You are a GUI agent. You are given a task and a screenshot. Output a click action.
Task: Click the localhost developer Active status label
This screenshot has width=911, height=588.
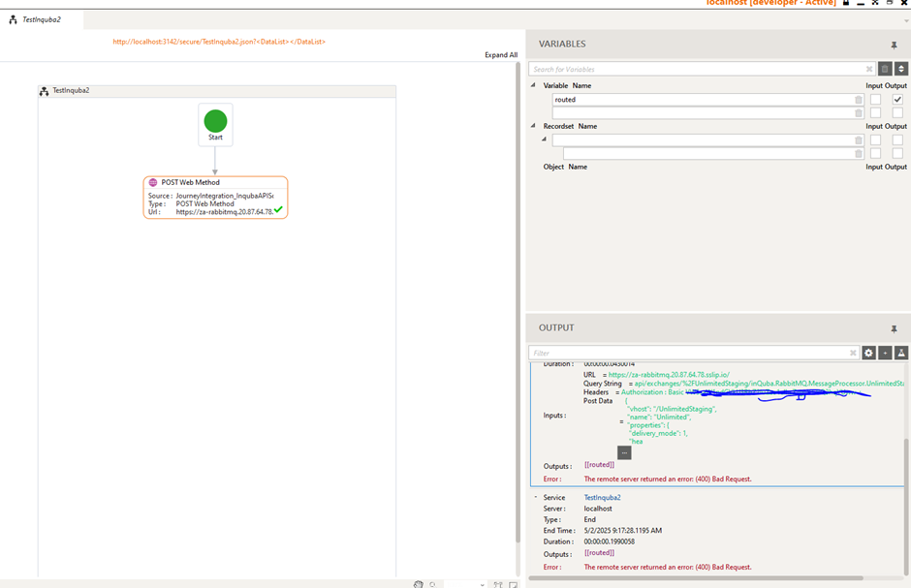(771, 3)
